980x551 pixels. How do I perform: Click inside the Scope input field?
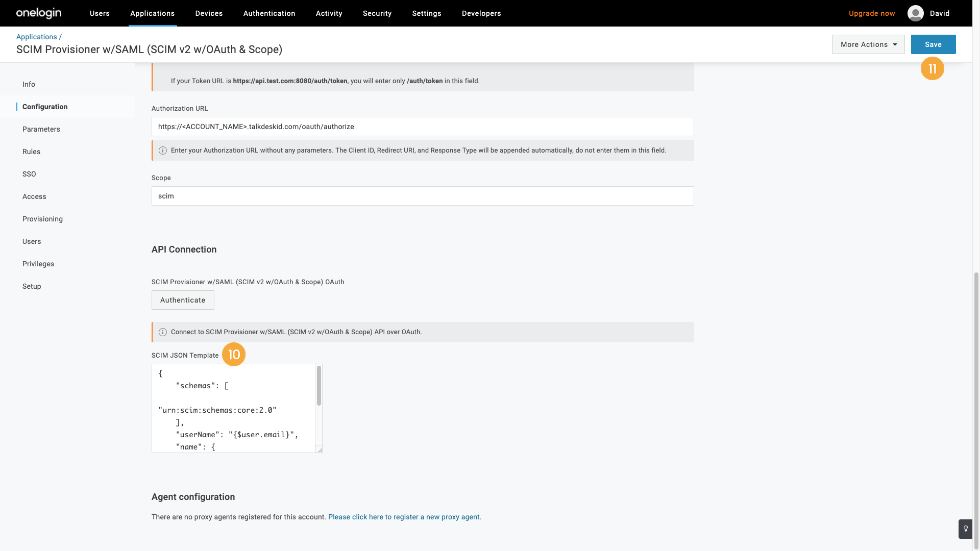pos(422,196)
